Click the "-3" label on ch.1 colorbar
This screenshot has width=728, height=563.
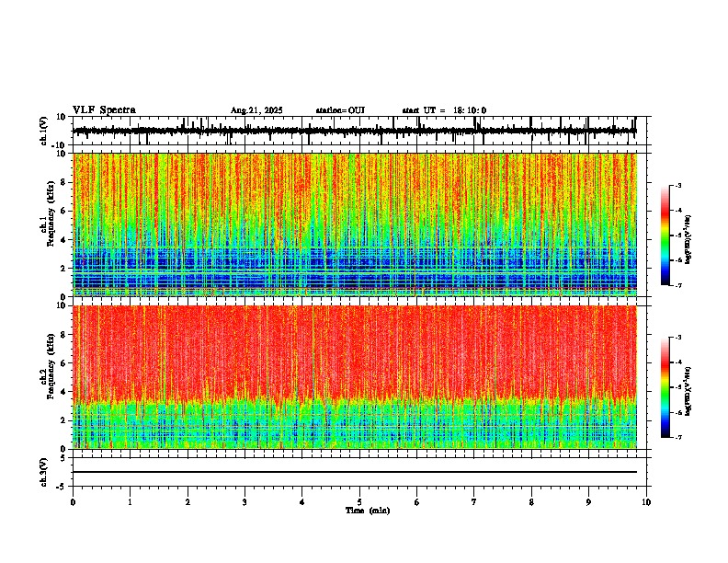[x=678, y=185]
